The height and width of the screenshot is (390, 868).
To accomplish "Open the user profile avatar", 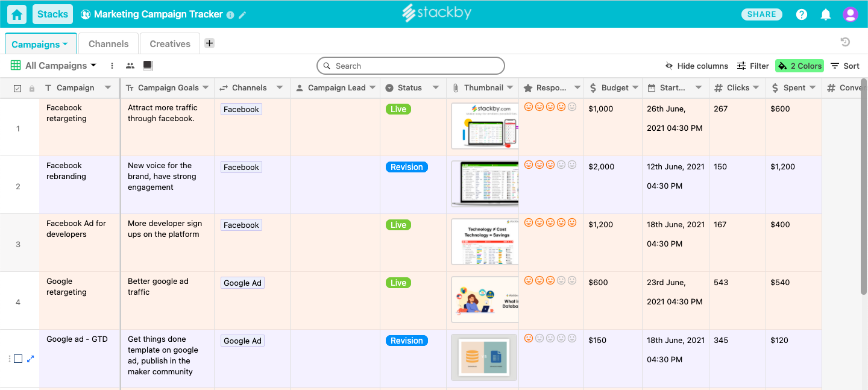I will coord(851,14).
